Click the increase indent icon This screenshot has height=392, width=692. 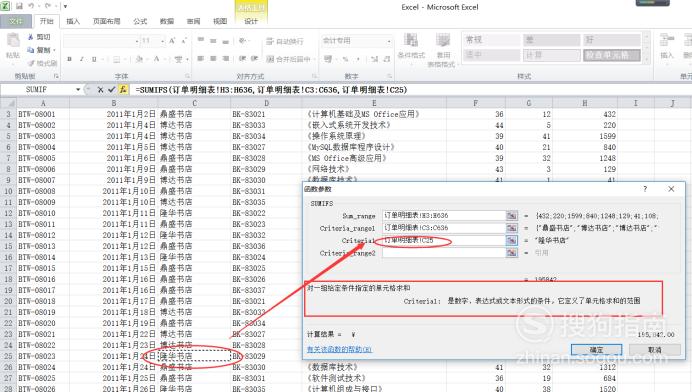pyautogui.click(x=255, y=58)
